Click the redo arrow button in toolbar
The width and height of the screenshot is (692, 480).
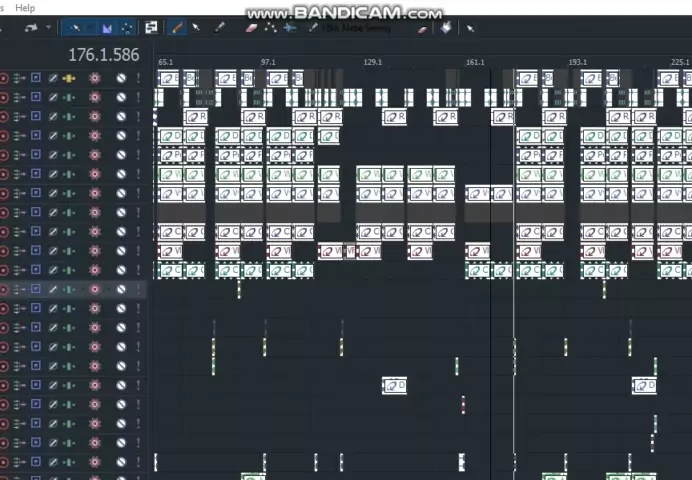tap(31, 28)
